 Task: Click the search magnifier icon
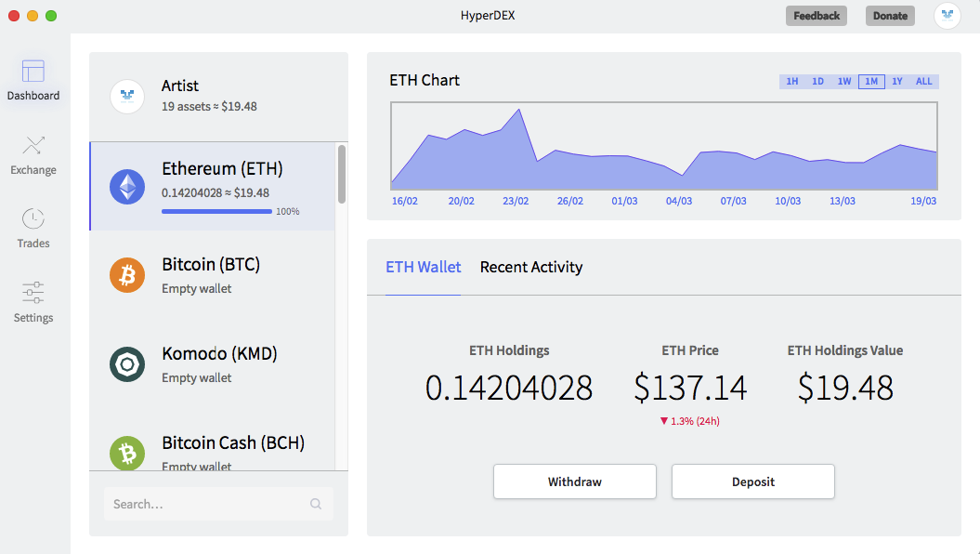pyautogui.click(x=316, y=504)
